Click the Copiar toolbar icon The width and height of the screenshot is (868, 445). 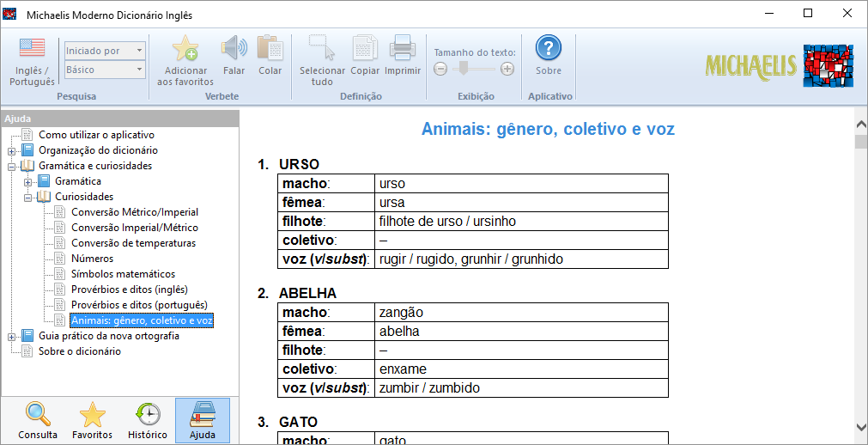(x=365, y=48)
